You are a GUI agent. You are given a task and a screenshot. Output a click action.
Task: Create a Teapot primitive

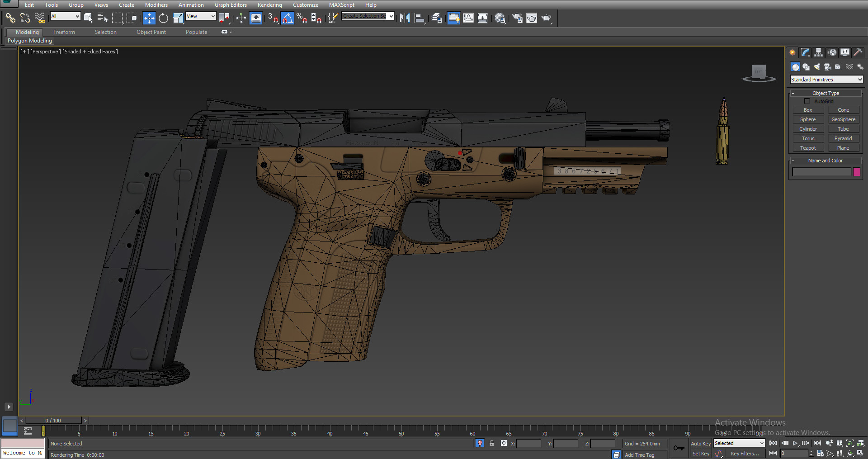point(808,148)
